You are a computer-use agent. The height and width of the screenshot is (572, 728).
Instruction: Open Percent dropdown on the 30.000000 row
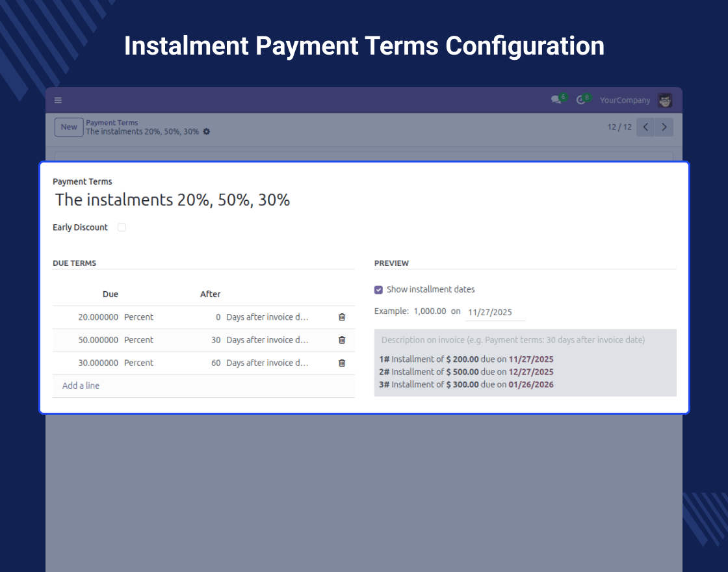coord(138,363)
